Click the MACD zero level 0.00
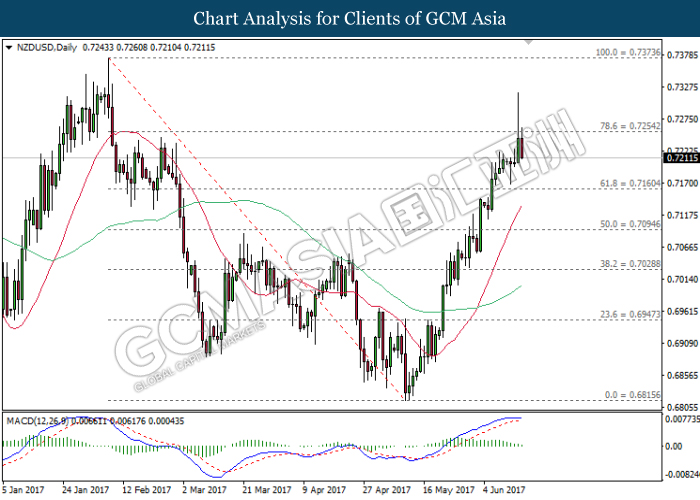 tap(674, 446)
